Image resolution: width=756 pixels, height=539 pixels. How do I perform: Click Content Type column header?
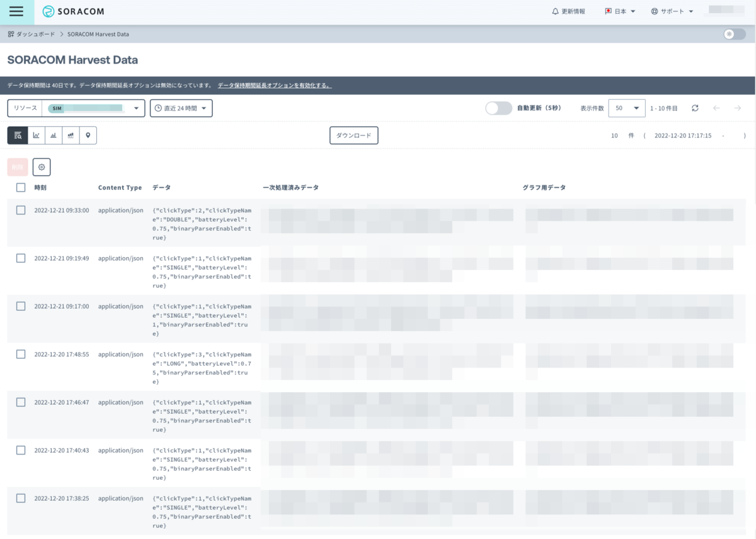[x=120, y=188]
